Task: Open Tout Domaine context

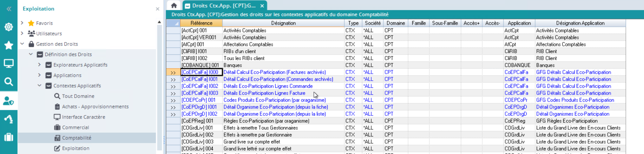Action: click(x=78, y=96)
